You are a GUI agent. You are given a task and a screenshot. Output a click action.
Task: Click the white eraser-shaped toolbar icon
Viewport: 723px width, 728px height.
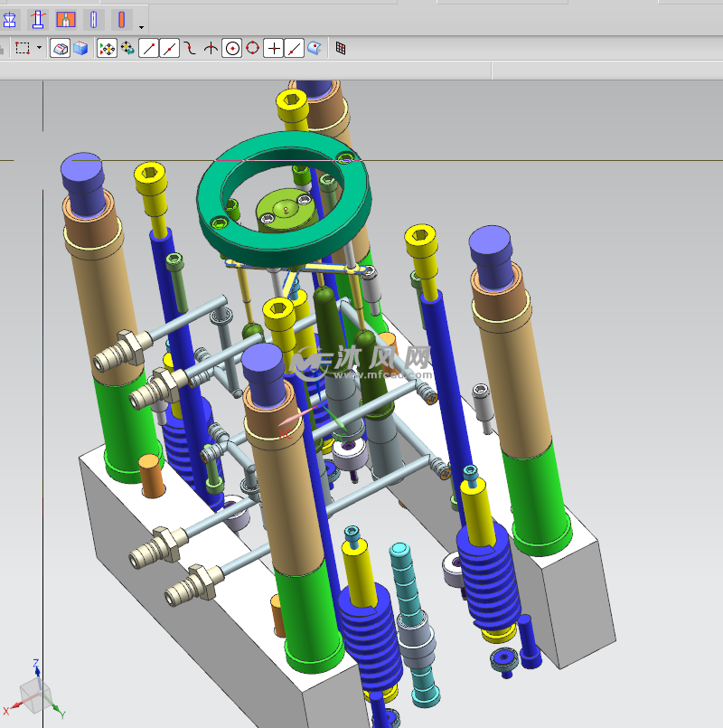(x=61, y=48)
